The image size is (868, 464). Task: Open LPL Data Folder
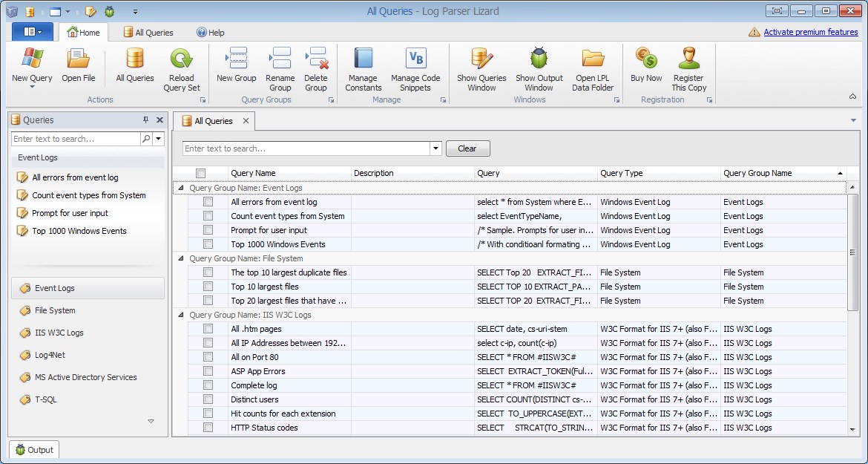point(593,70)
